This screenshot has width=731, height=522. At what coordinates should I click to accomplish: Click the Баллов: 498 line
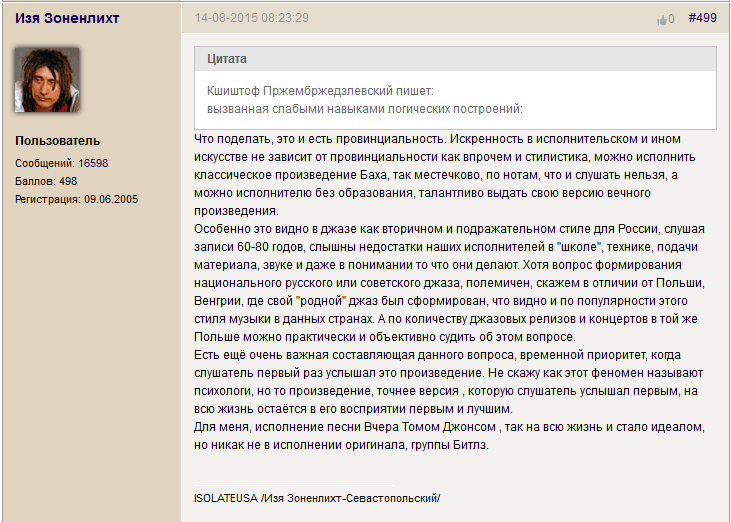pos(46,181)
